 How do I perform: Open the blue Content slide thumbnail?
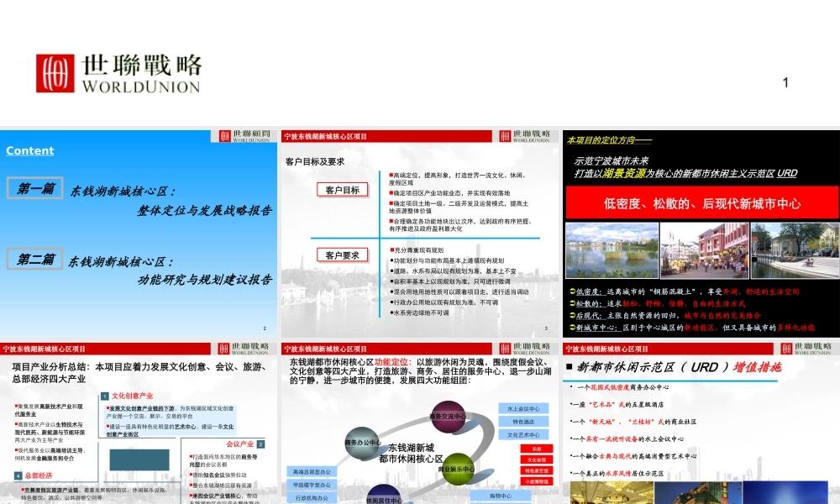pyautogui.click(x=139, y=233)
